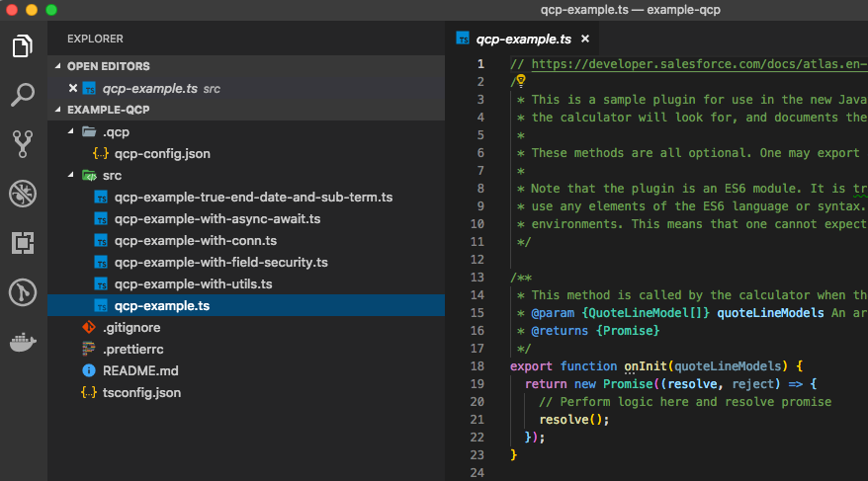The height and width of the screenshot is (481, 868).
Task: Open the Docker view
Action: coord(23,342)
